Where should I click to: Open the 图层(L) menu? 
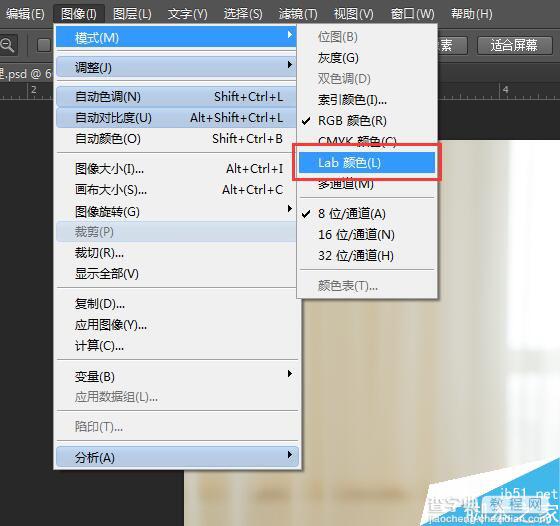[x=132, y=14]
